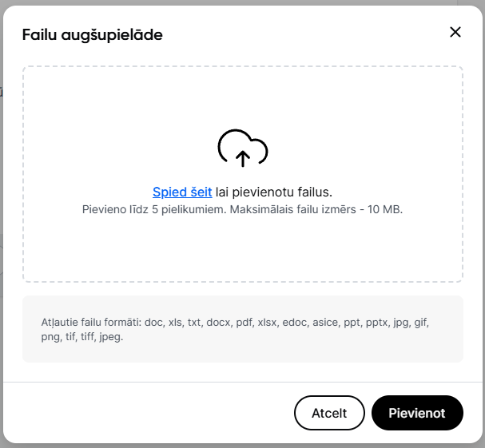Click the divider line above the footer buttons

click(x=243, y=383)
